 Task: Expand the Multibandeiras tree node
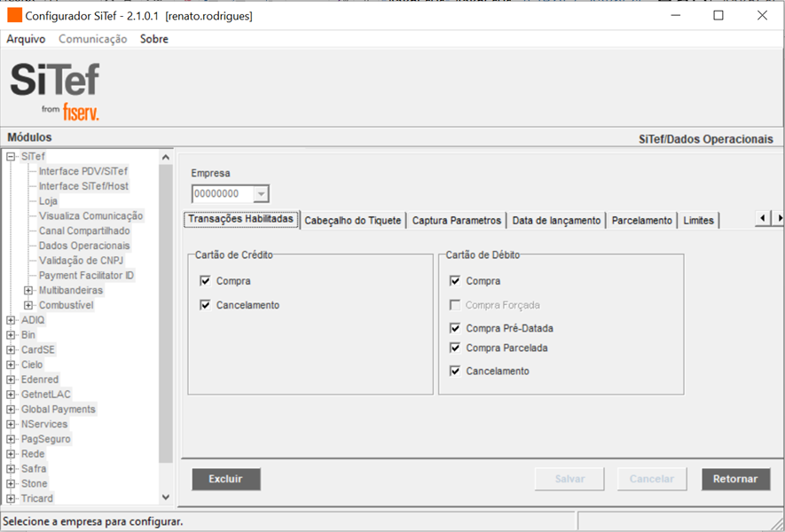(x=28, y=290)
